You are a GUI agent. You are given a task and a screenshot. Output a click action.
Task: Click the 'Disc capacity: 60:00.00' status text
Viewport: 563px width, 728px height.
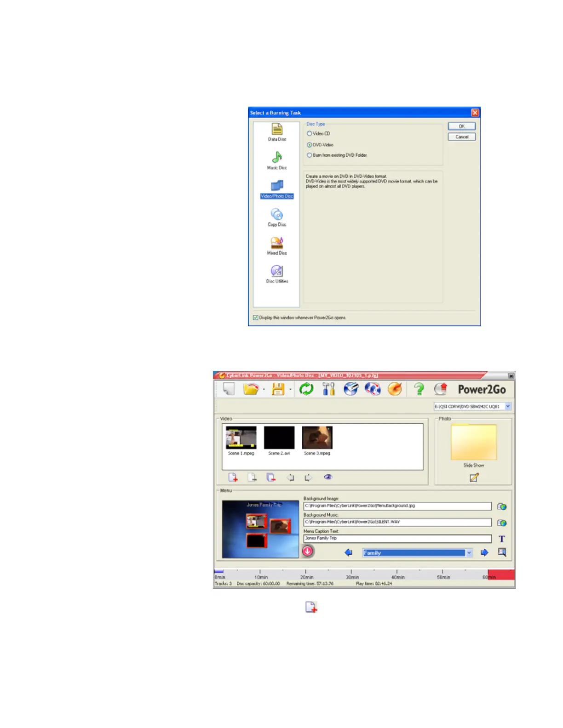tap(258, 584)
